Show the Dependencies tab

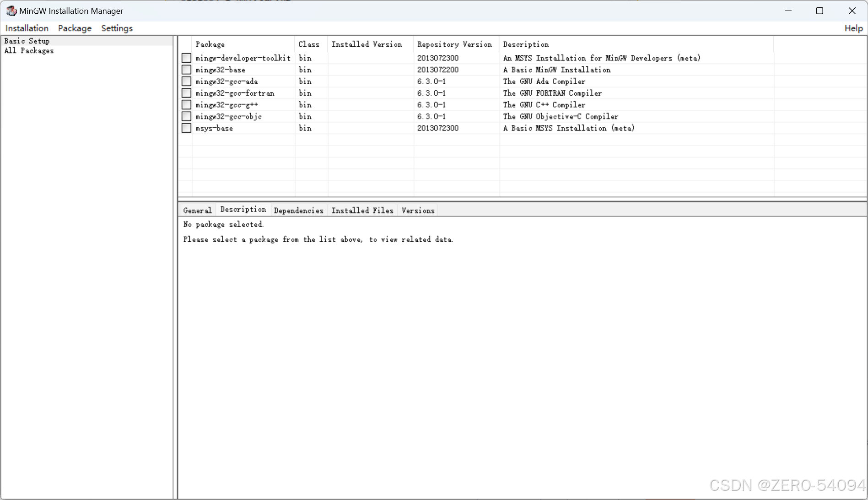[298, 210]
